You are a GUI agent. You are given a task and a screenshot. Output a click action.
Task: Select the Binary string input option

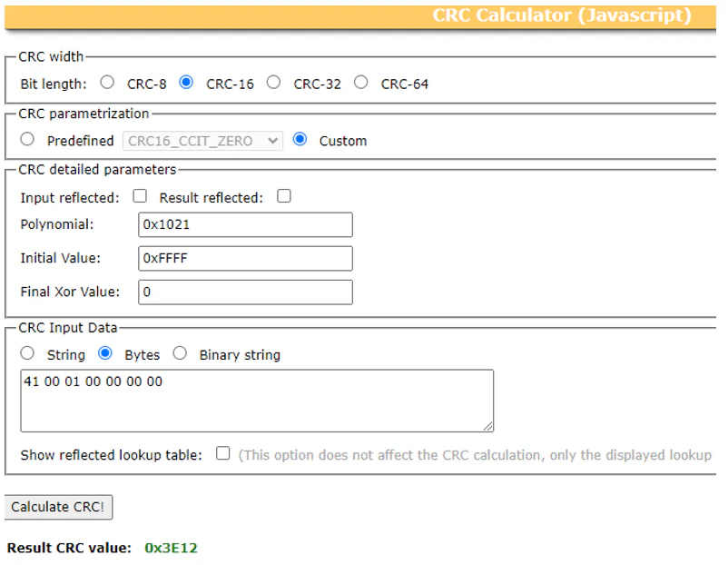pyautogui.click(x=180, y=353)
